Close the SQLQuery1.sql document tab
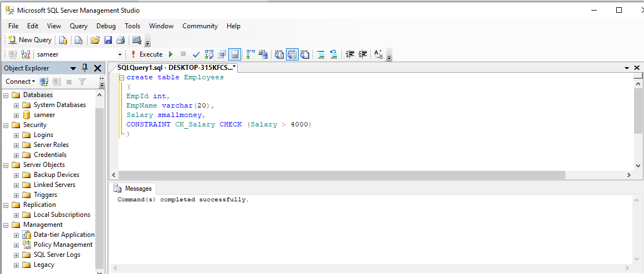This screenshot has width=644, height=274. [637, 68]
